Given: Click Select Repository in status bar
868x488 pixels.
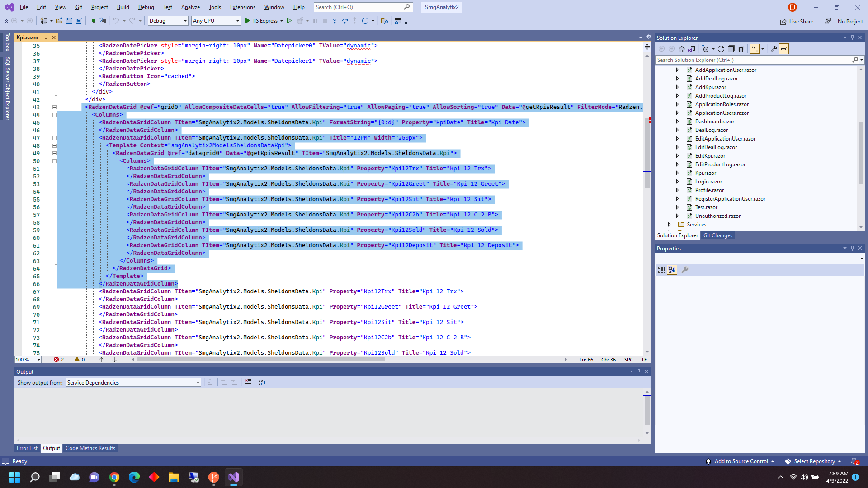Looking at the screenshot, I should [x=813, y=461].
